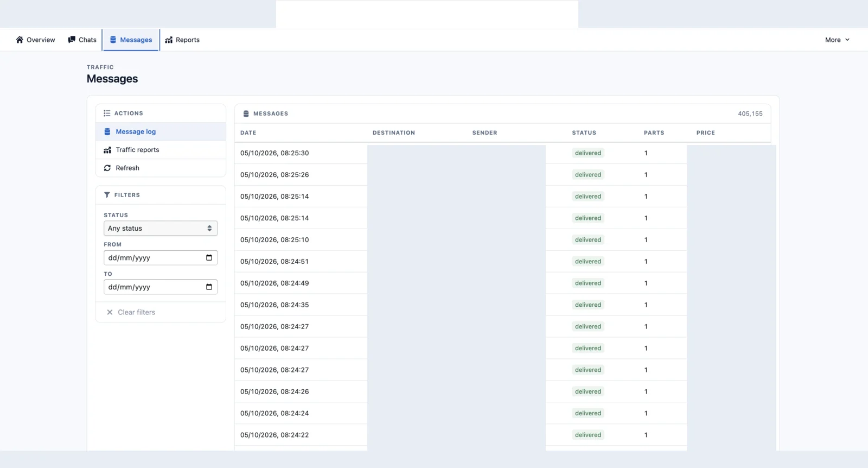868x468 pixels.
Task: Click the 405,155 message count
Action: click(750, 113)
